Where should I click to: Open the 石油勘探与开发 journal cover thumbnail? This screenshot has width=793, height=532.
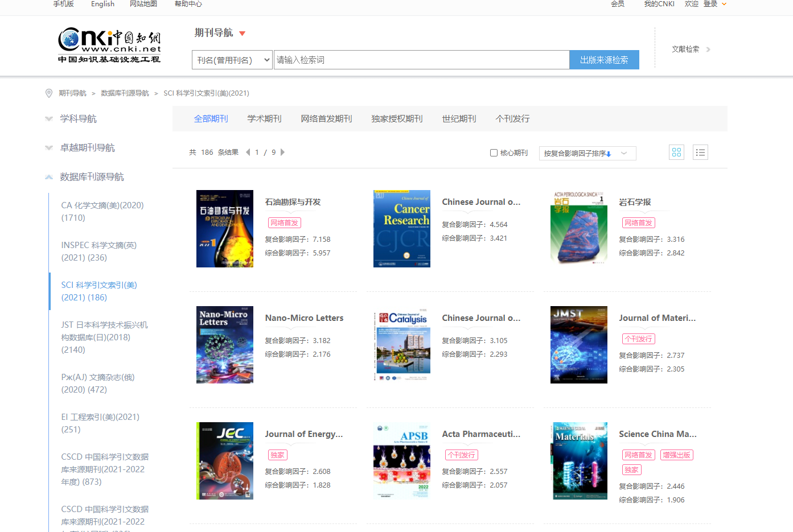pyautogui.click(x=224, y=229)
